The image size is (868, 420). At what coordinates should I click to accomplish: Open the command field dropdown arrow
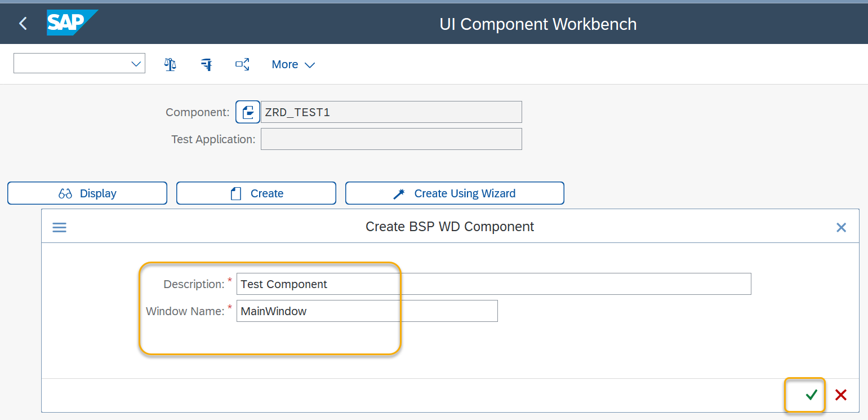pos(135,63)
